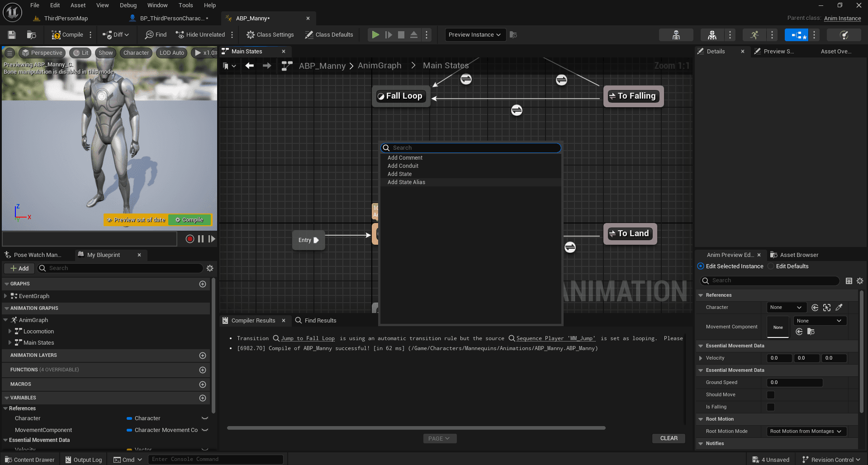Image resolution: width=868 pixels, height=465 pixels.
Task: Open the skeletal mesh editor mode icon
Action: point(712,35)
